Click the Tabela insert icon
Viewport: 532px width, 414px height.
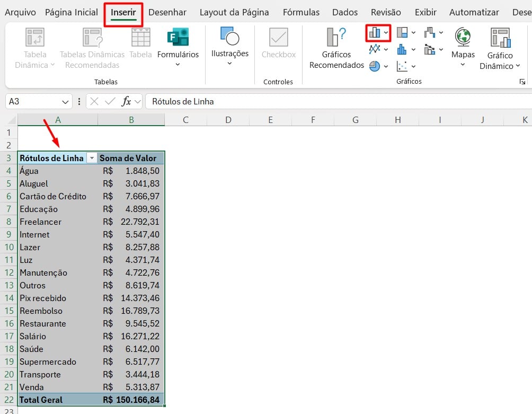141,37
